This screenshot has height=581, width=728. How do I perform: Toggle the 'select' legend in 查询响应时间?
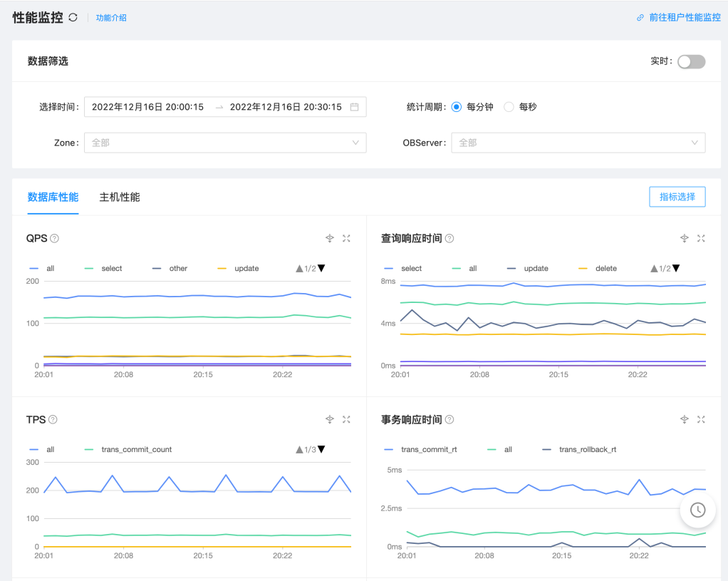click(x=403, y=269)
